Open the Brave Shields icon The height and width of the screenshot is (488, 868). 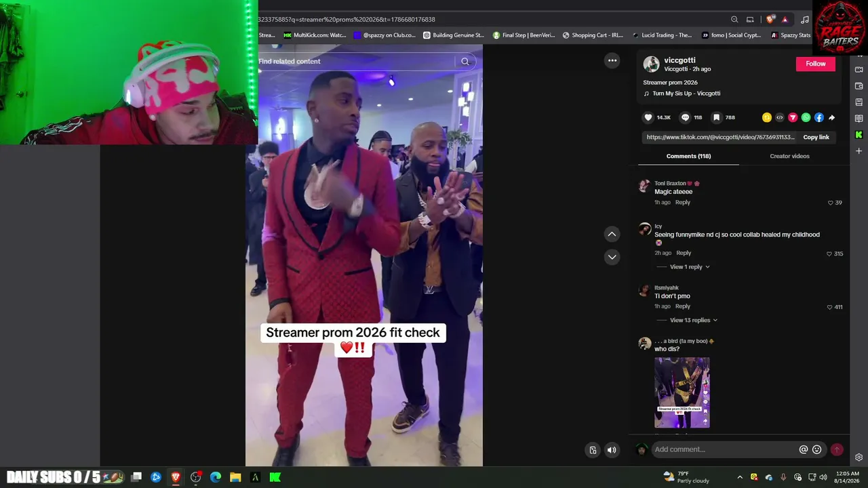pos(770,20)
